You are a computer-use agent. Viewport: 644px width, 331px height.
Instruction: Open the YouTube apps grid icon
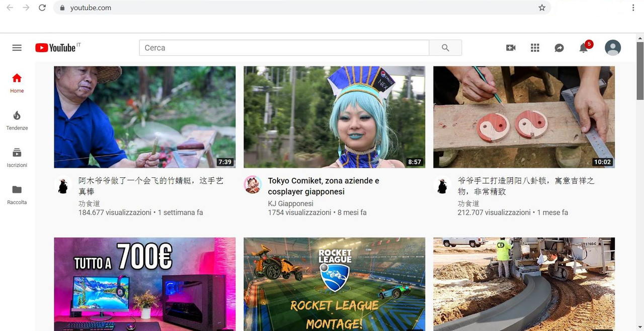535,48
